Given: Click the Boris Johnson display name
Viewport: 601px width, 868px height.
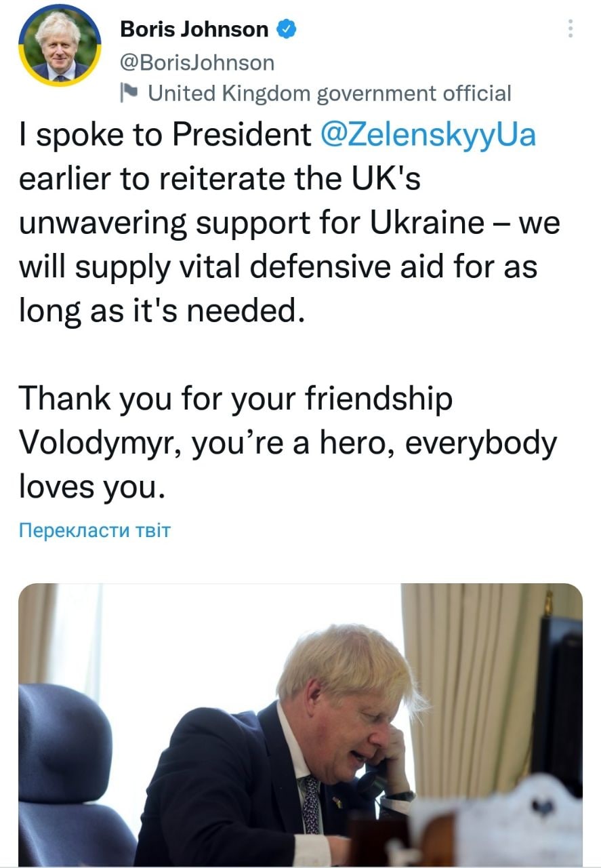Looking at the screenshot, I should (194, 29).
